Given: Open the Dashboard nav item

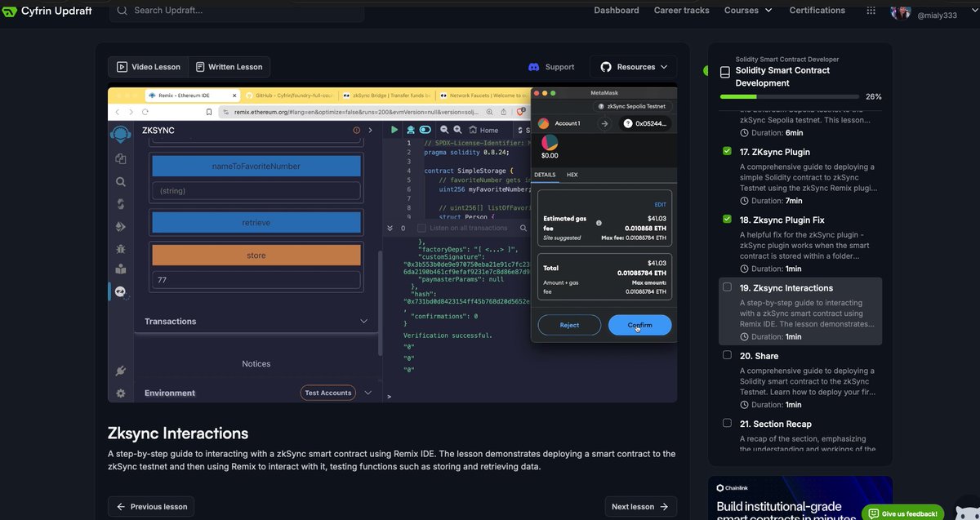Looking at the screenshot, I should point(617,11).
